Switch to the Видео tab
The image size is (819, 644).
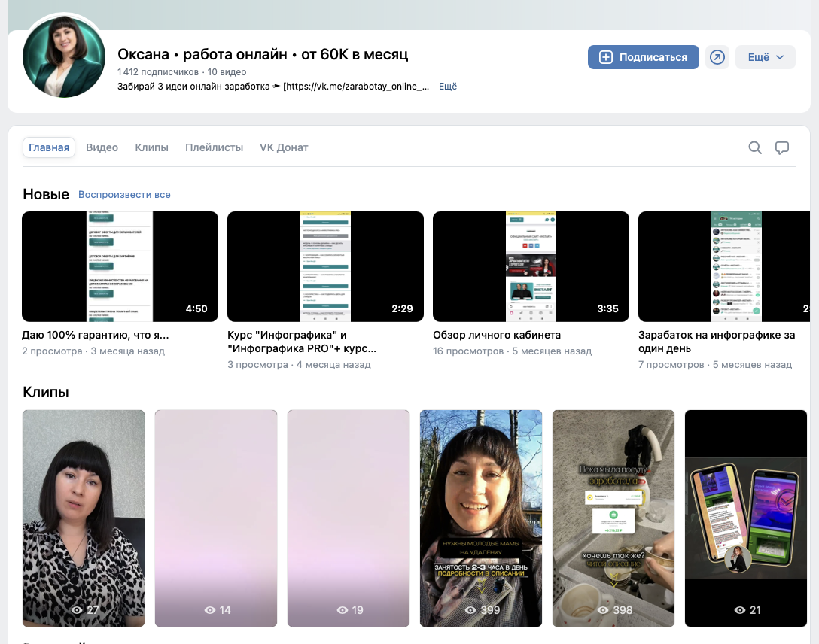click(x=102, y=147)
